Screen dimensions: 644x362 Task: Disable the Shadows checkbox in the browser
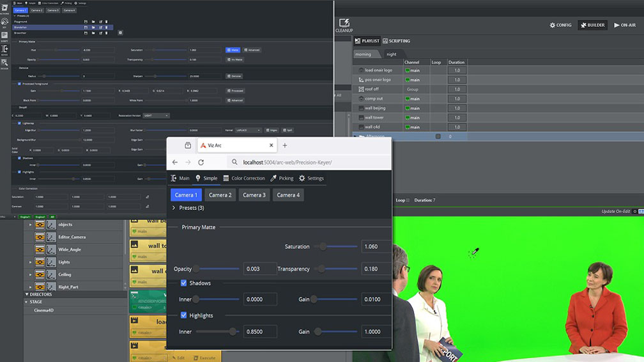pos(184,283)
